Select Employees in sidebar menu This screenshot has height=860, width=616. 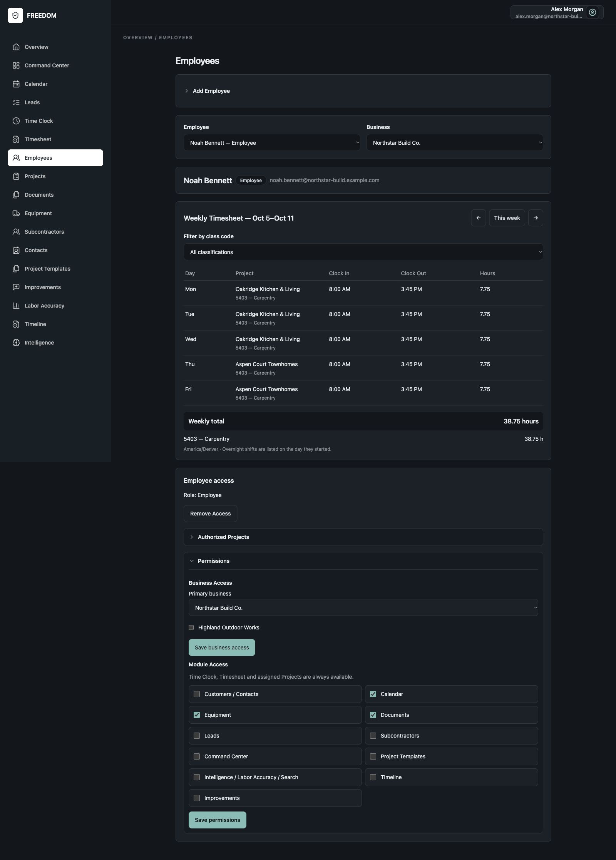(55, 158)
